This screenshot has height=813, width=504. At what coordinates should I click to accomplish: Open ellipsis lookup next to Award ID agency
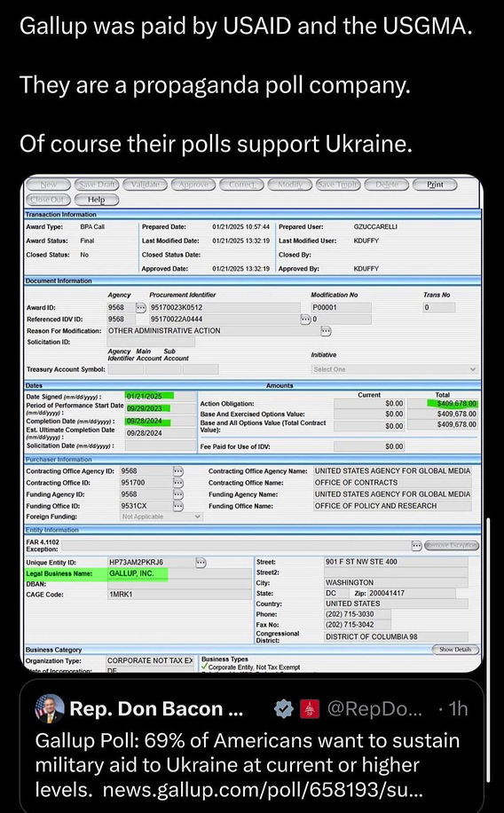coord(141,307)
